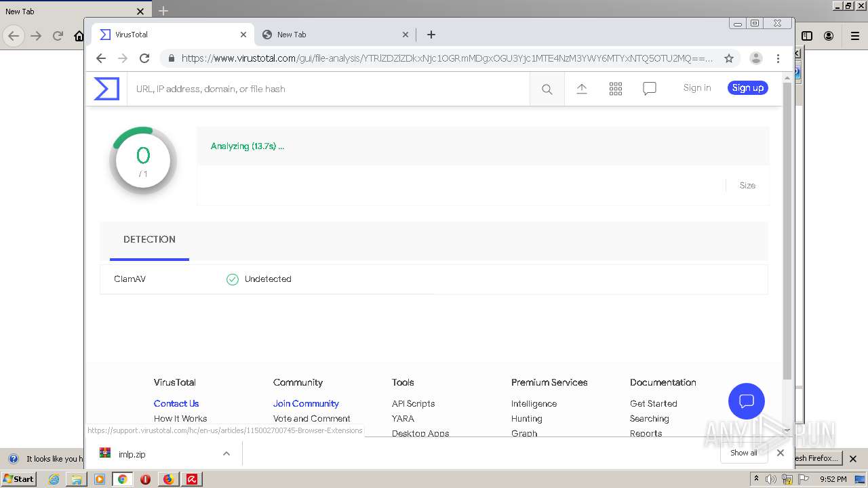Click the Chrome taskbar icon
Screen dimensions: 868x488
click(122, 479)
